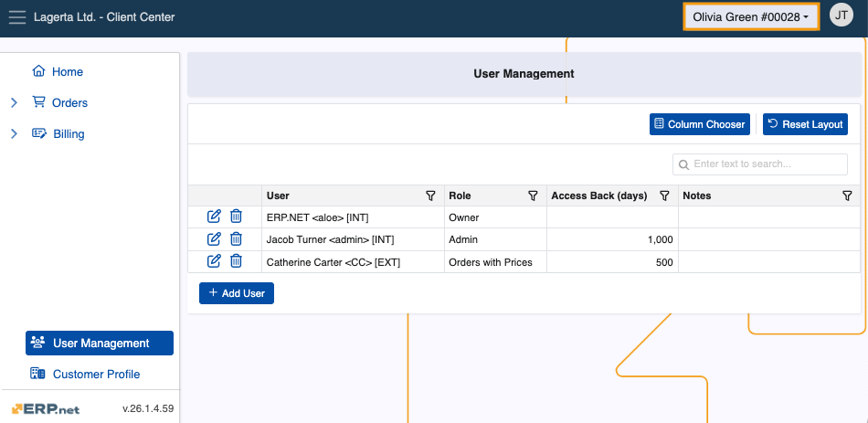Click the 'Owner' role cell
The height and width of the screenshot is (423, 868).
pos(495,217)
